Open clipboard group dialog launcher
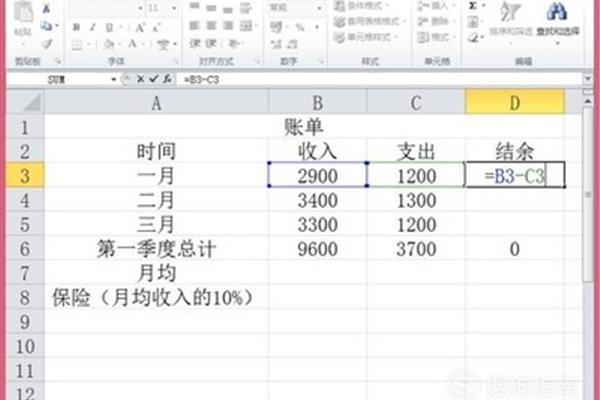Viewport: 600px width, 400px height. click(59, 61)
